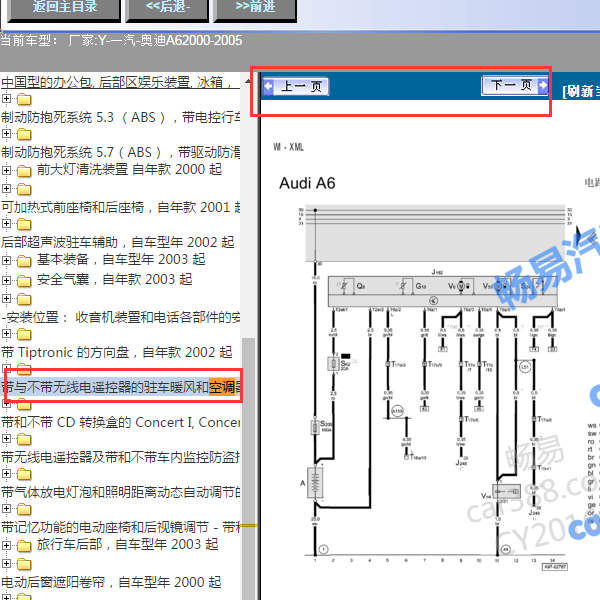Open the next page with 下一页
600x600 pixels.
(515, 85)
